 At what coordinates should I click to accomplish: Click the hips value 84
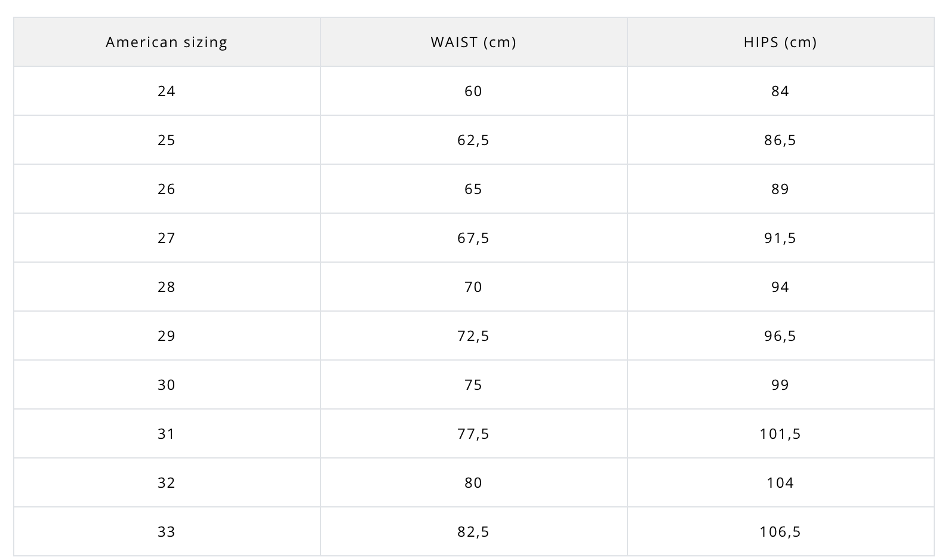(x=780, y=91)
